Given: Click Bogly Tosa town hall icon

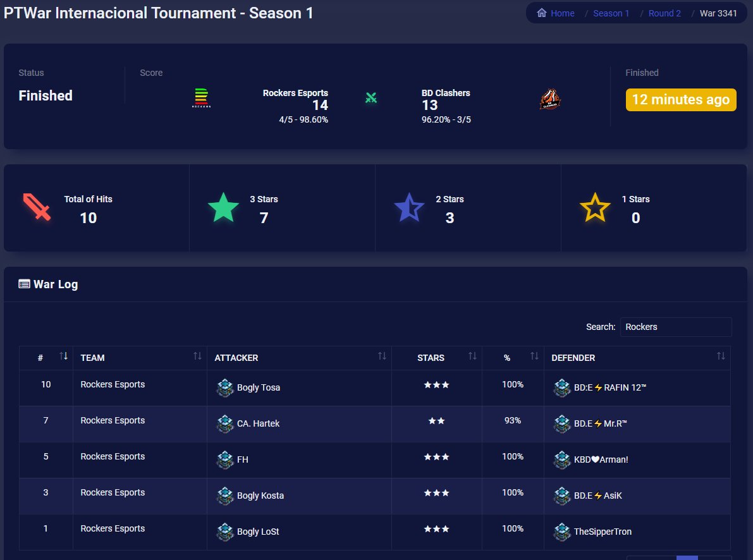Looking at the screenshot, I should [224, 387].
